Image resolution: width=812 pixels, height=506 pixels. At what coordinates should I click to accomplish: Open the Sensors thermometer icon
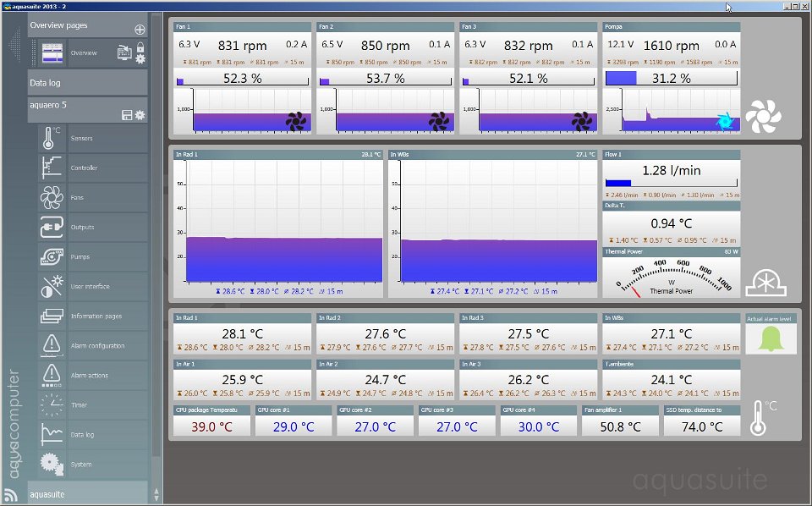(x=52, y=138)
